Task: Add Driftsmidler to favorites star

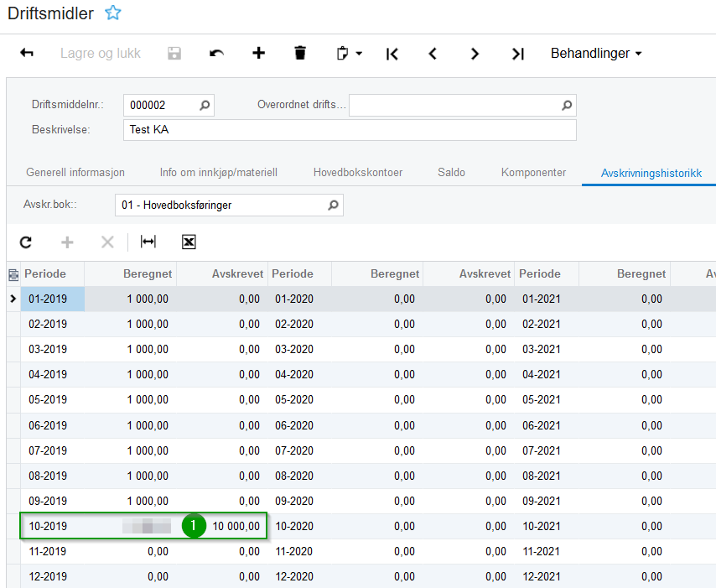Action: point(112,13)
